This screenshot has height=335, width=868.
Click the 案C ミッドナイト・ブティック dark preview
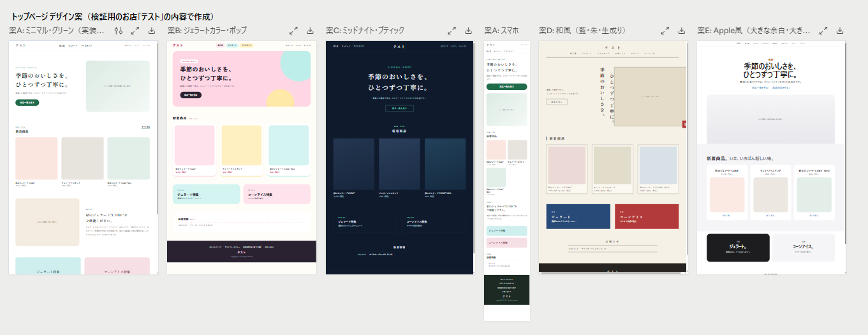point(400,158)
